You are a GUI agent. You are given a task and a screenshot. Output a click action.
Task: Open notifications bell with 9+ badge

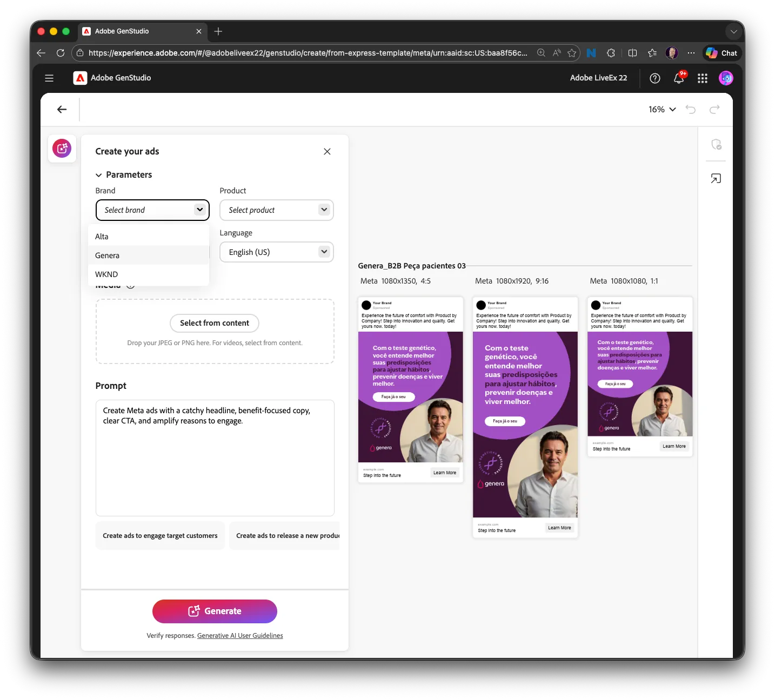(x=679, y=78)
